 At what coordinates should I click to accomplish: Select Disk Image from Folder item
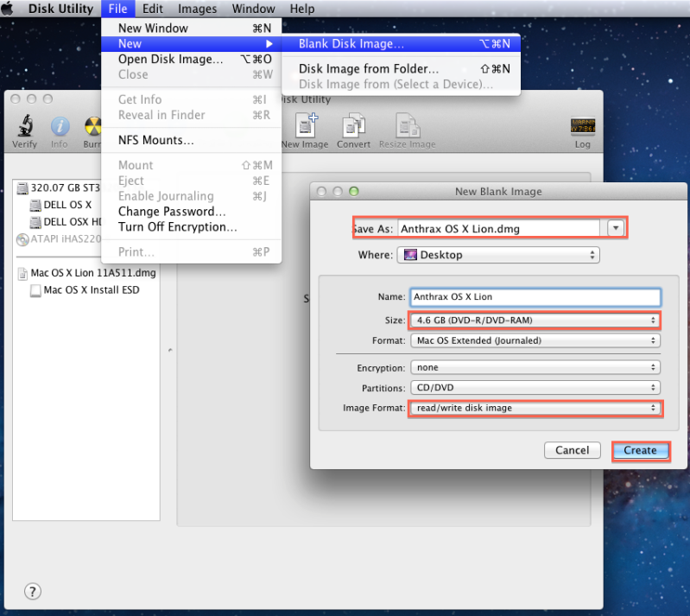click(401, 69)
